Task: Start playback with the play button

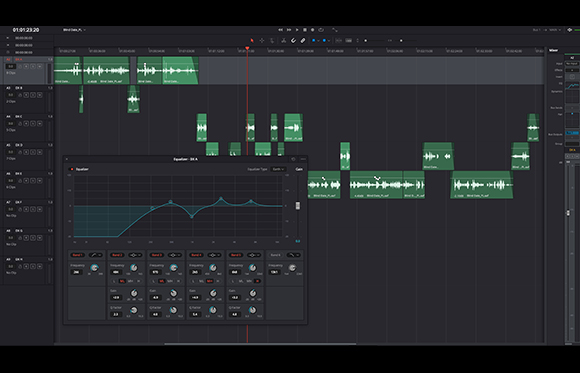Action: 297,30
